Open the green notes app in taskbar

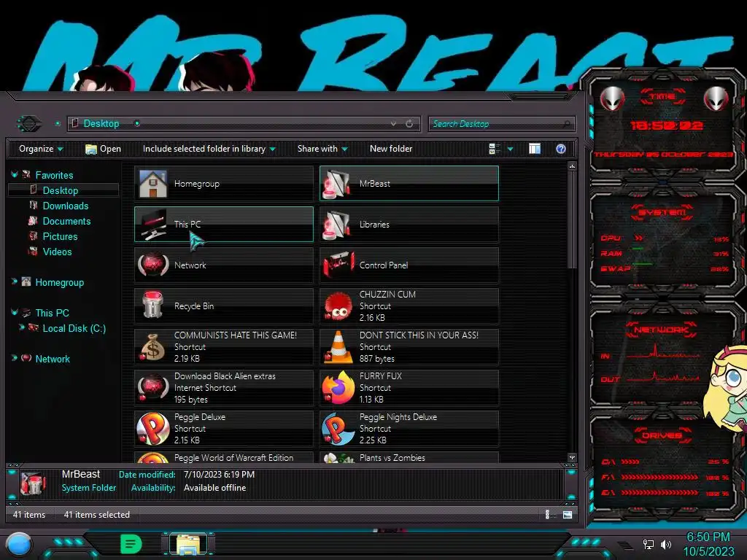pyautogui.click(x=131, y=544)
